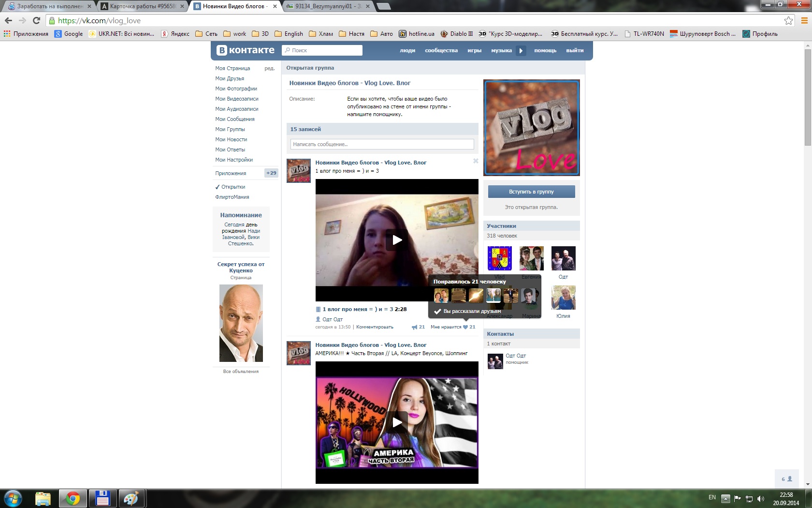Click the Chrome back arrow
This screenshot has height=508, width=812.
coord(8,20)
